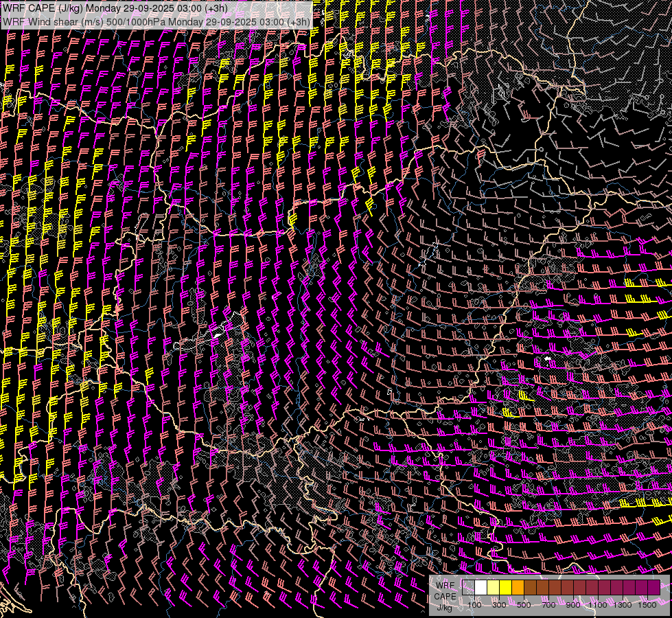Choose the bright yellow legend swatch
Screen dimensions: 672x618
tap(505, 587)
